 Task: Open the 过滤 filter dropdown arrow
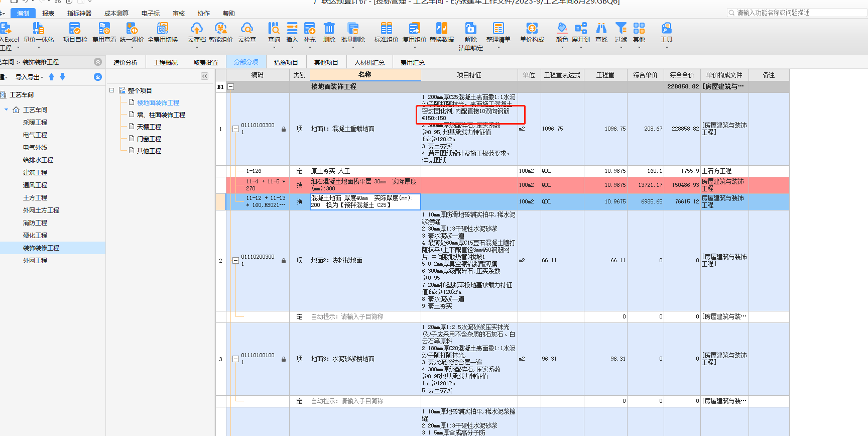pyautogui.click(x=621, y=48)
